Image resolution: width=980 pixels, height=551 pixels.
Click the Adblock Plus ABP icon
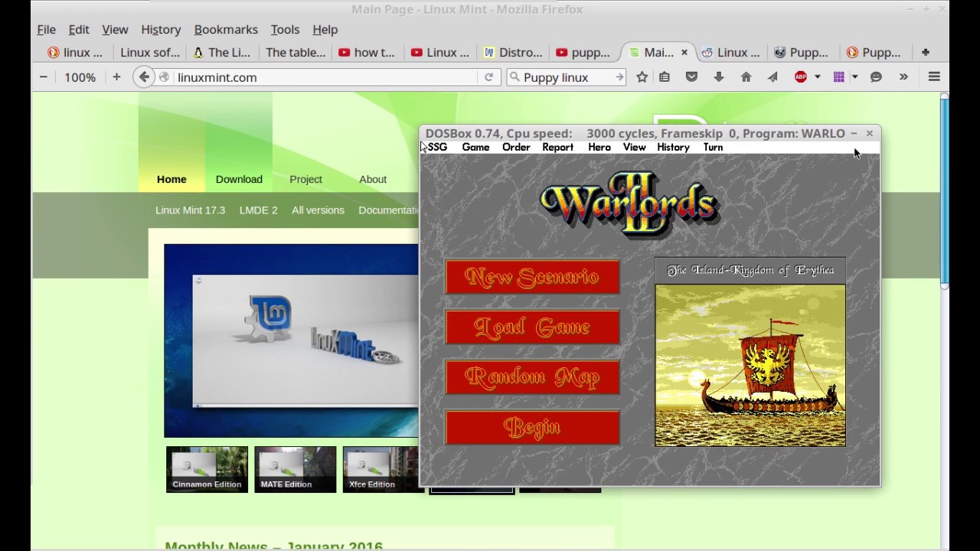pyautogui.click(x=801, y=77)
